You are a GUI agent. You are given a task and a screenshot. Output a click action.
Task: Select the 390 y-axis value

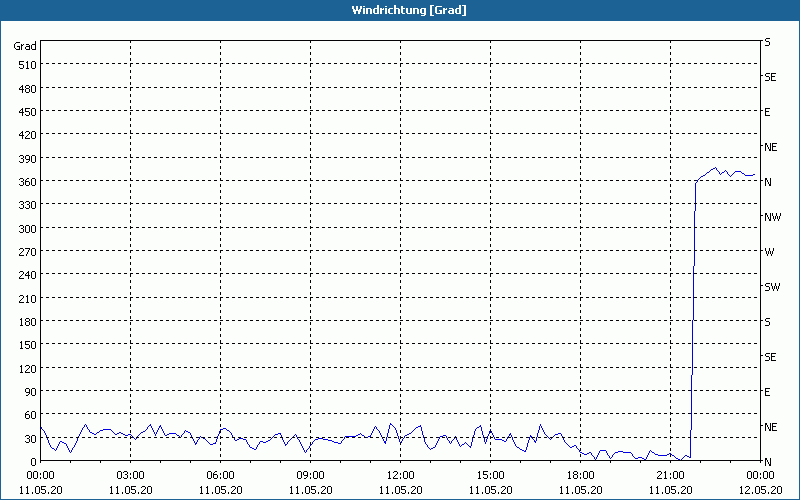coord(28,159)
